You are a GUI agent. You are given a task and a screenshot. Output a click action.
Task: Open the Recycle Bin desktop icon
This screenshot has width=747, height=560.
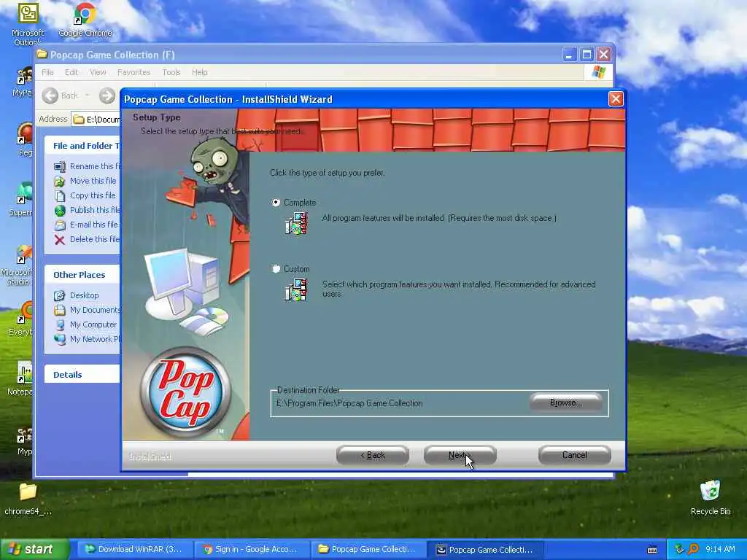tap(711, 497)
